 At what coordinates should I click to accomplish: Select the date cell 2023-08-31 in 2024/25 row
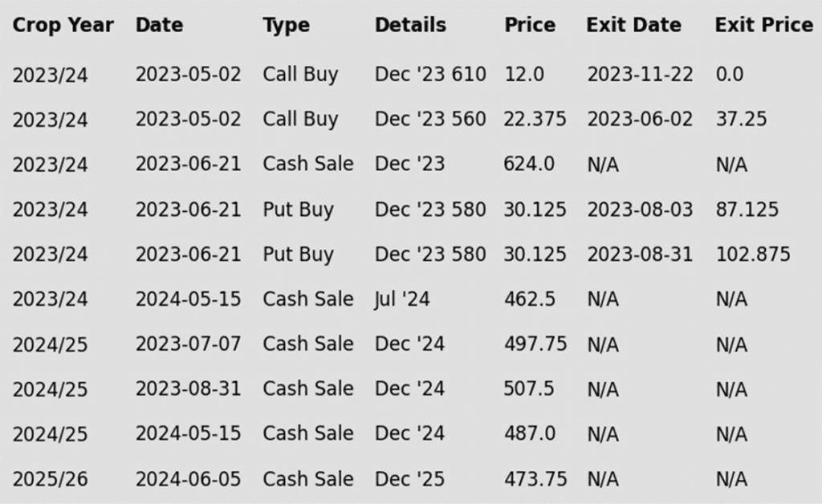point(188,388)
